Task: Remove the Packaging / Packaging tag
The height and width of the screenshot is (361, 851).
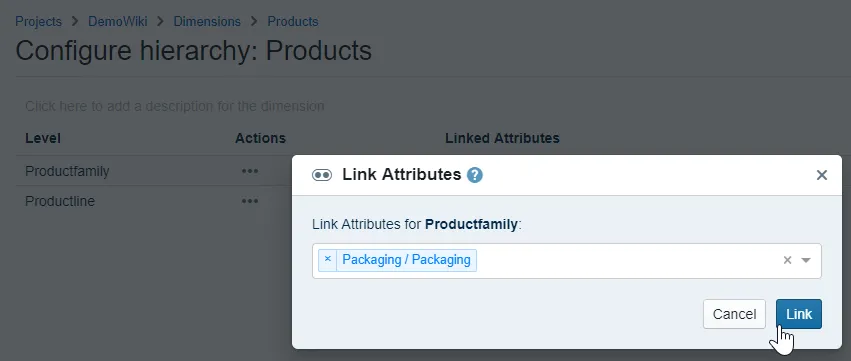Action: [327, 259]
